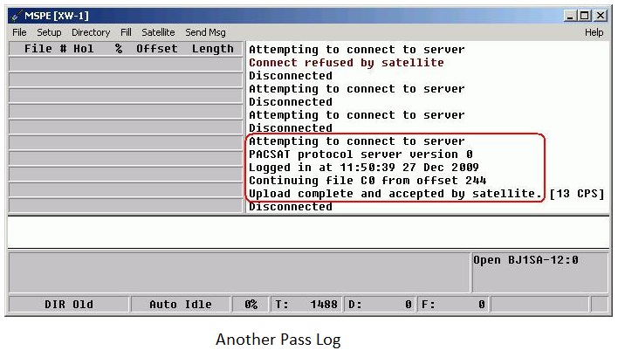The image size is (618, 364).
Task: Maximize the MSPE window
Action: coord(585,16)
